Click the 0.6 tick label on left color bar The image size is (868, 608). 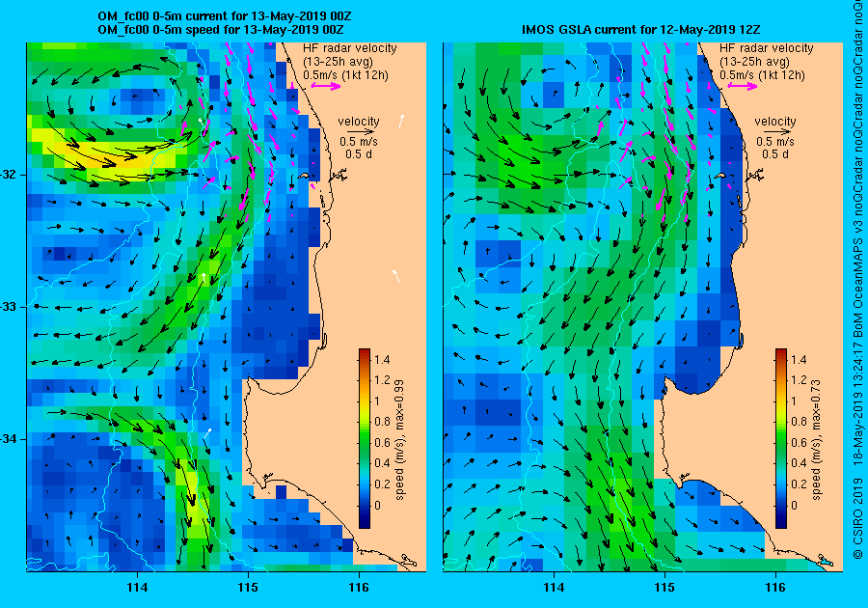coord(382,442)
